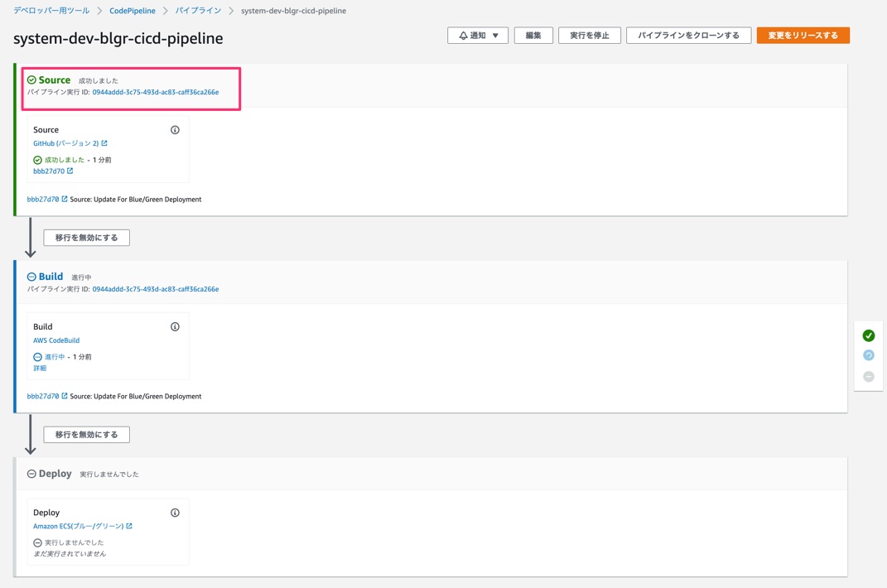Navigate to the CodePipeline breadcrumb

click(133, 11)
